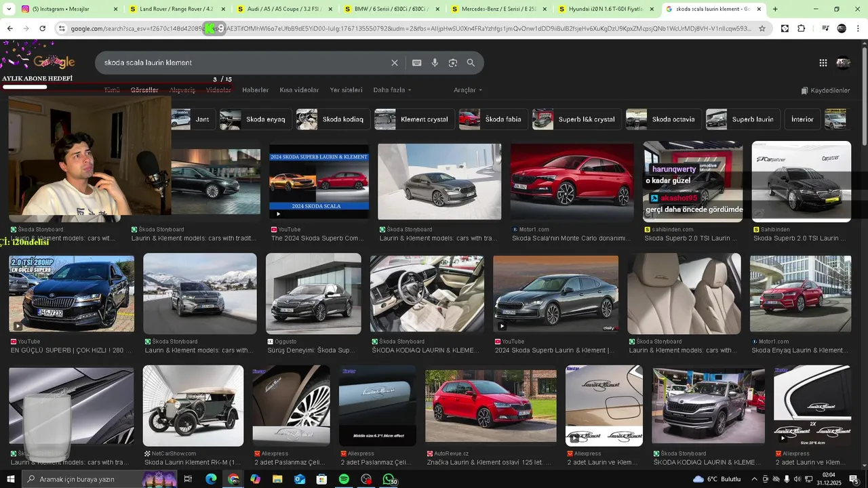
Task: Clear the search query with the X icon
Action: coord(395,62)
